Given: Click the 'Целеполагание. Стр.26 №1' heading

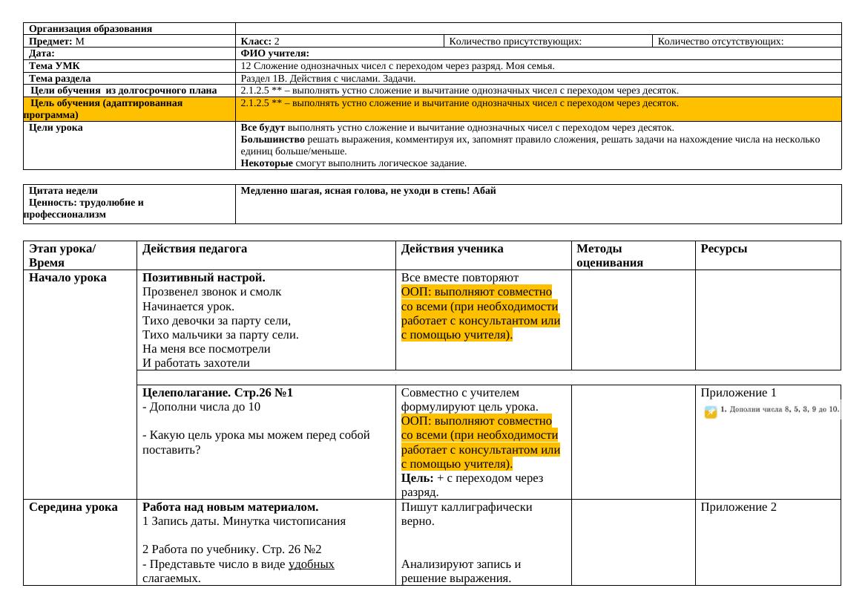Looking at the screenshot, I should point(217,393).
